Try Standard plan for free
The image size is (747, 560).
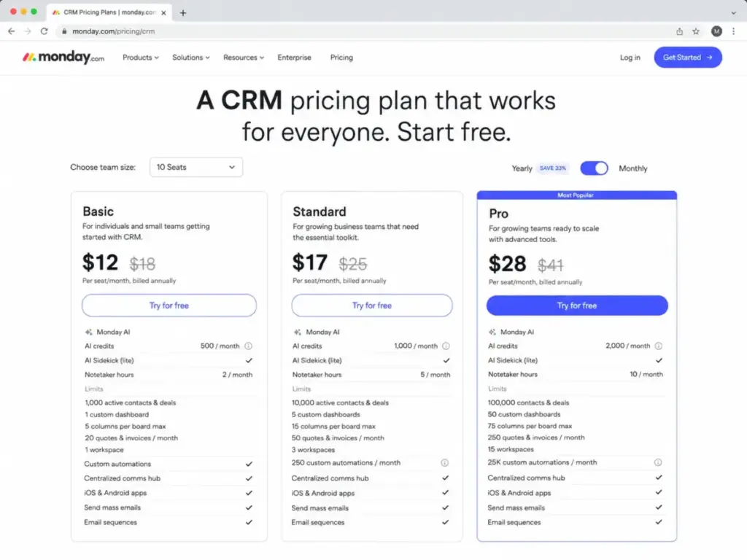[371, 306]
